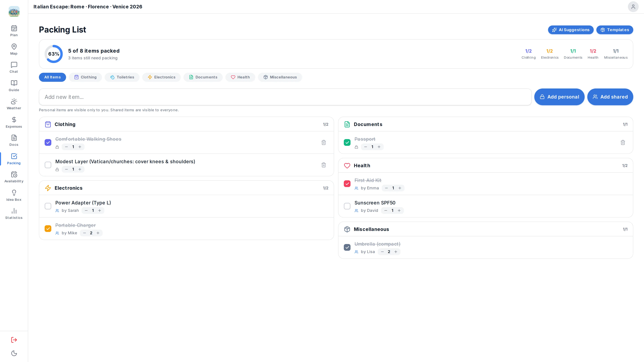Open the Weather page icon
This screenshot has height=362, width=644.
coord(14,101)
